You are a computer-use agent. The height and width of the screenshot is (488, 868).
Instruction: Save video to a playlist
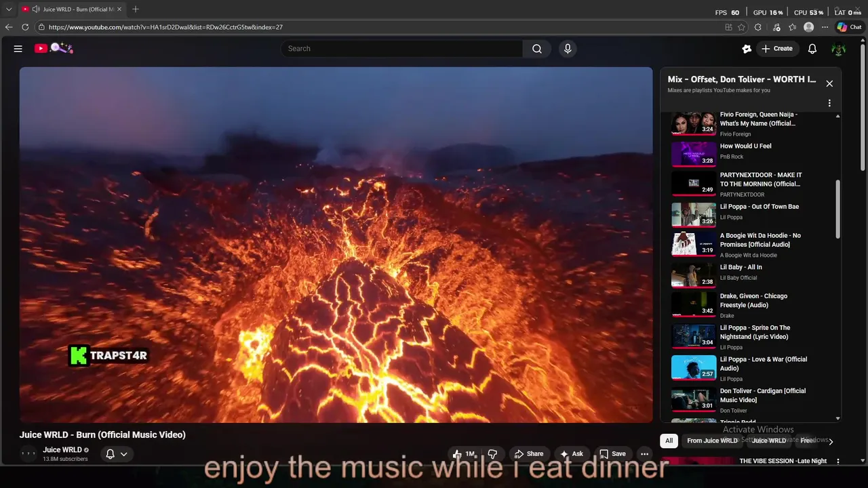(x=612, y=454)
